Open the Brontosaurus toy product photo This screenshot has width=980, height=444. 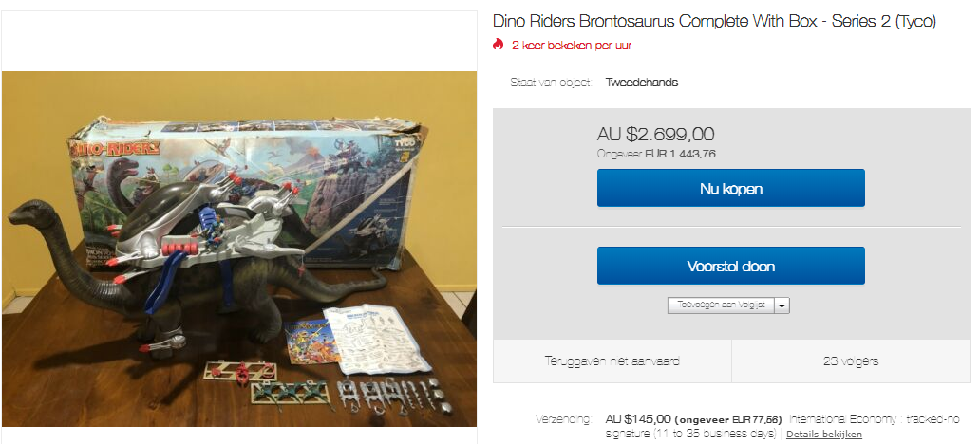pyautogui.click(x=239, y=249)
